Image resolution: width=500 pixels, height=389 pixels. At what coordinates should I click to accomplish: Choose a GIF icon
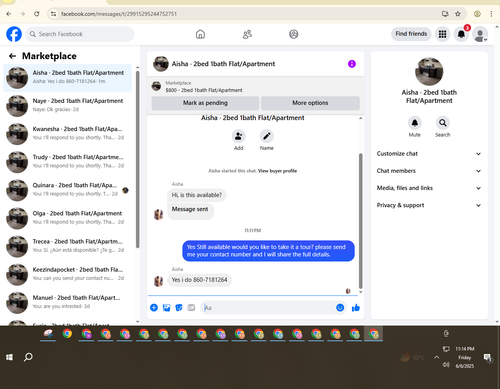pos(191,308)
